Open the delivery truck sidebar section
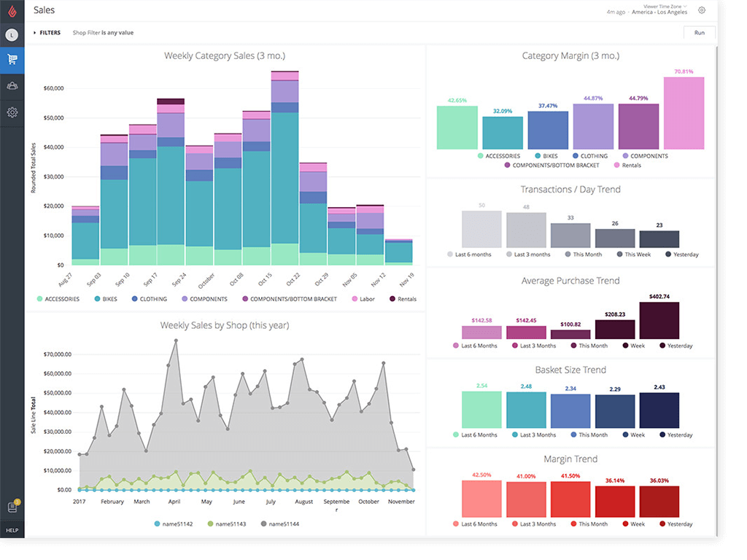 11,86
